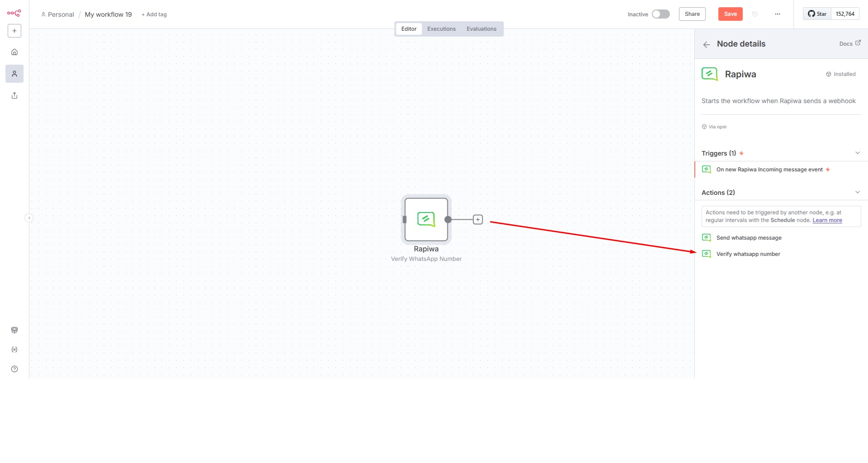Open the Learn more link
This screenshot has width=868, height=463.
point(827,220)
